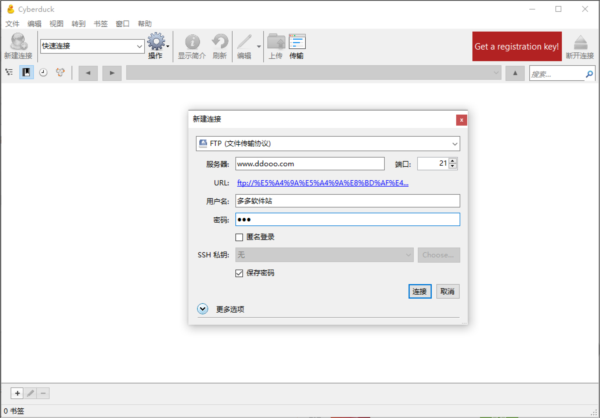Image resolution: width=600 pixels, height=418 pixels.
Task: Click the port (端口) number field
Action: (x=433, y=163)
